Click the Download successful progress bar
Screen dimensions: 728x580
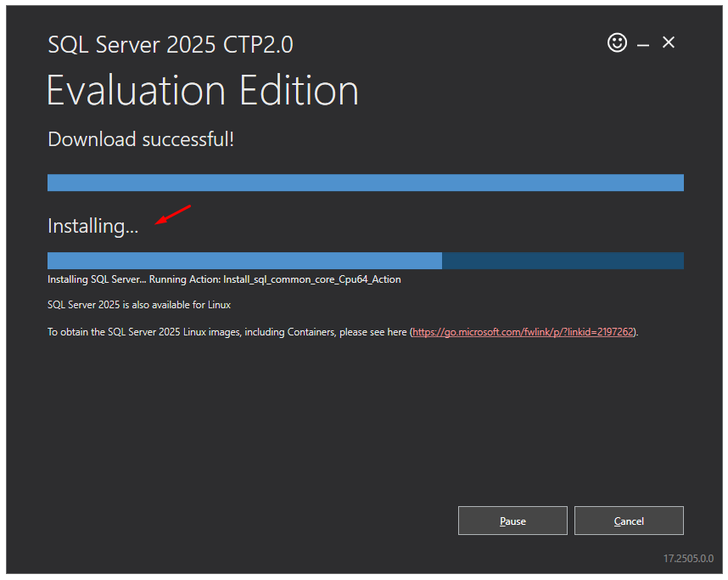click(x=365, y=182)
